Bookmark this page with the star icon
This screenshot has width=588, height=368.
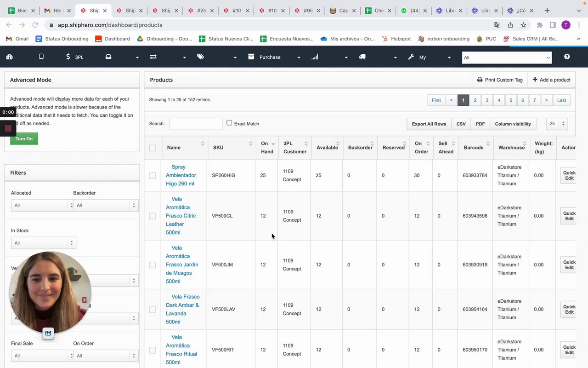pyautogui.click(x=523, y=25)
